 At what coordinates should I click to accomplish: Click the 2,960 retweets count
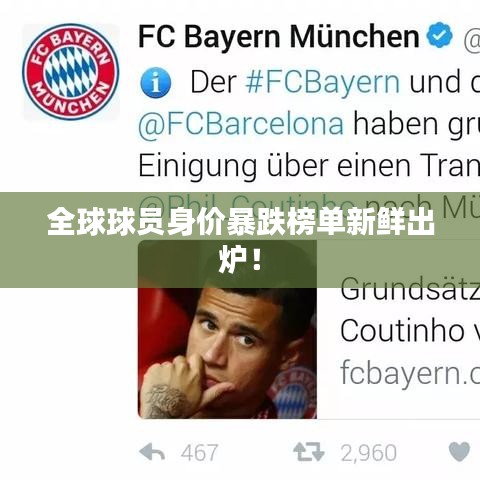(369, 453)
